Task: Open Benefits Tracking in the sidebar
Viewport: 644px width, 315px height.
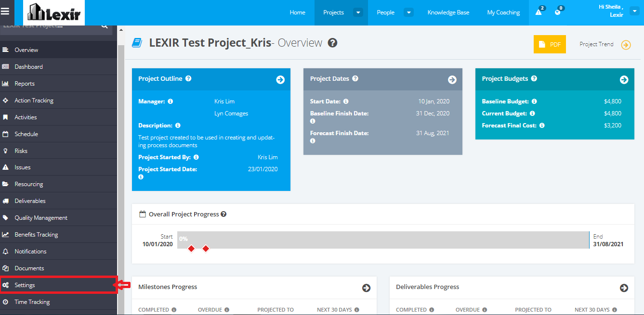Action: coord(58,235)
